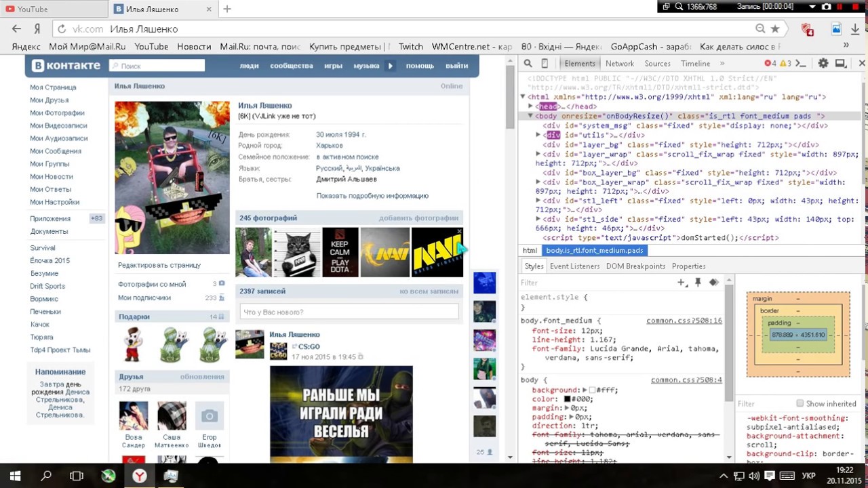This screenshot has height=488, width=868.
Task: Open the Properties sidebar tab
Action: pyautogui.click(x=688, y=266)
